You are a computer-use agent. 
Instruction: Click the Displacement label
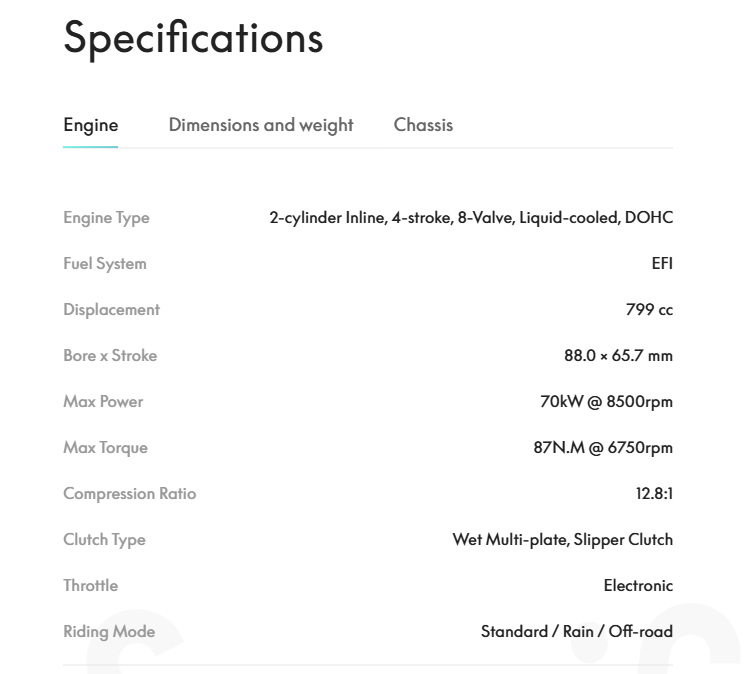111,310
